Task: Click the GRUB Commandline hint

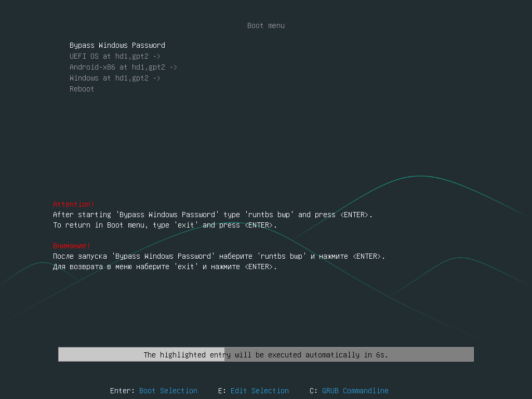Action: (x=355, y=391)
